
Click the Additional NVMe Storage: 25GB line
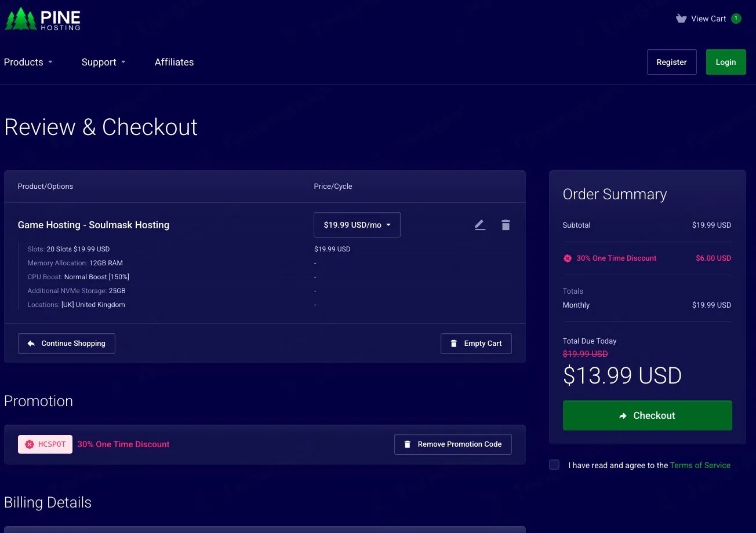77,291
